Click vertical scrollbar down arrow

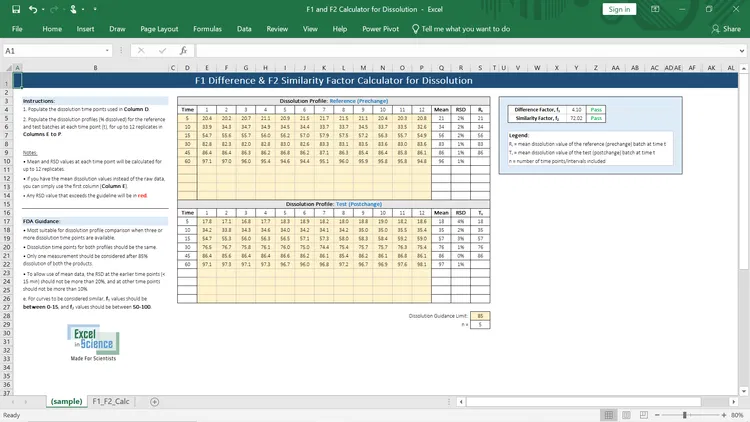coord(744,391)
